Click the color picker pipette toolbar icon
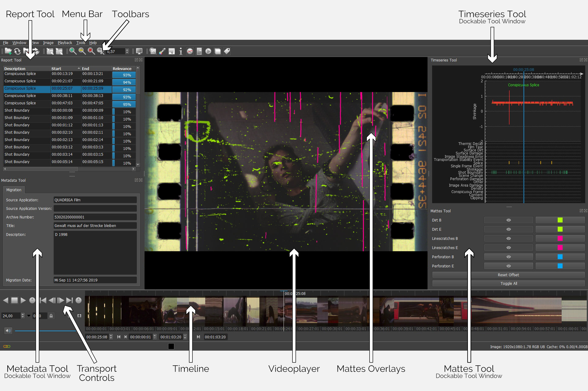The image size is (588, 391). coord(162,51)
